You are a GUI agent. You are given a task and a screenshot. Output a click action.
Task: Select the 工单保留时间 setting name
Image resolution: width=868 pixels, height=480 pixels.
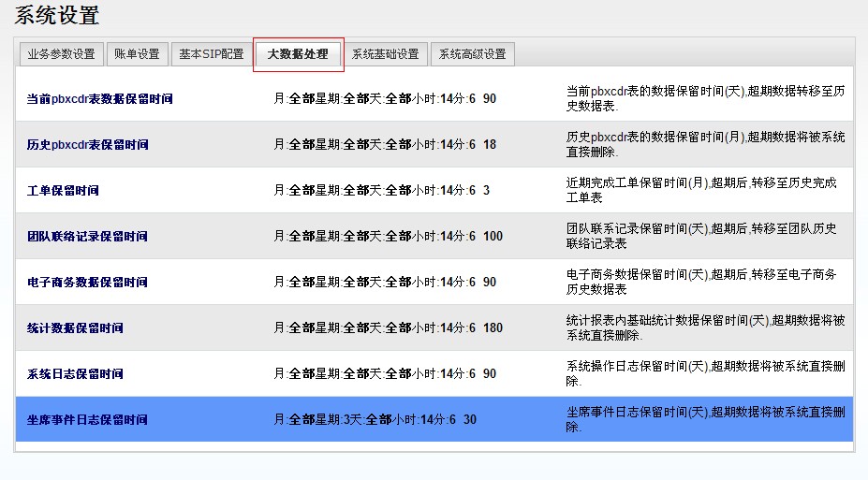[63, 191]
